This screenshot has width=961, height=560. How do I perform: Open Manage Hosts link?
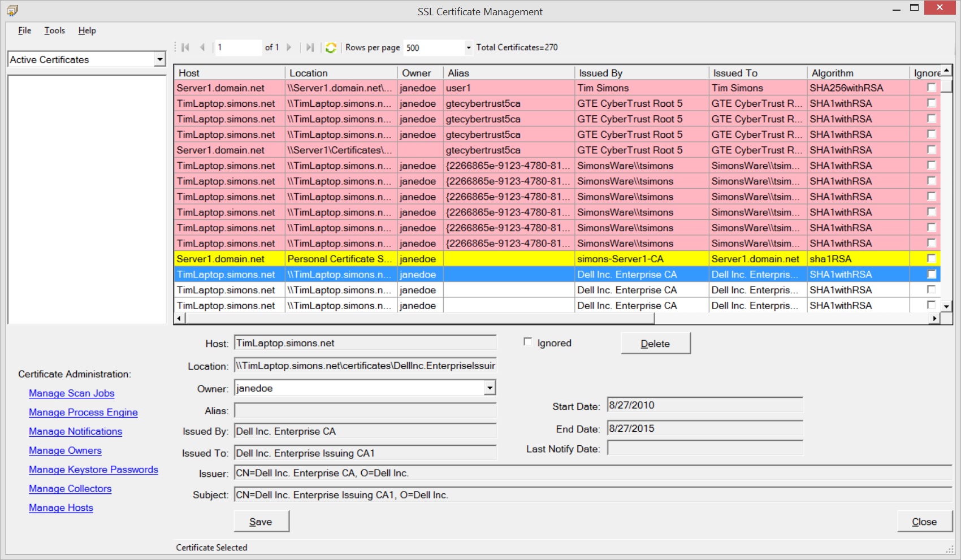pos(61,508)
